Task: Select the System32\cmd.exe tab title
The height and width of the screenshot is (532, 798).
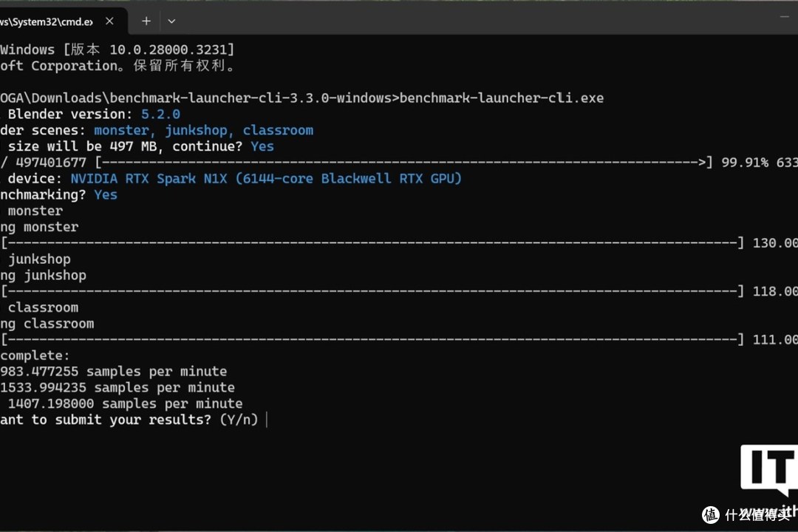Action: click(47, 22)
